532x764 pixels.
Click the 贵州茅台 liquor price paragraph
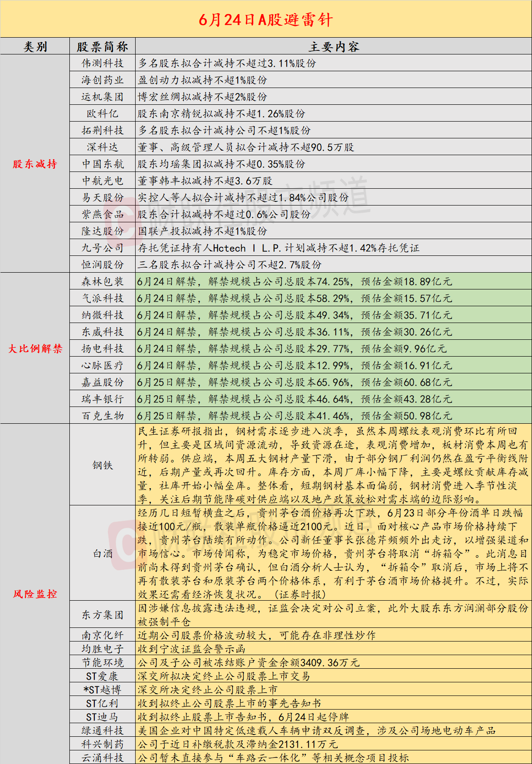pyautogui.click(x=333, y=553)
